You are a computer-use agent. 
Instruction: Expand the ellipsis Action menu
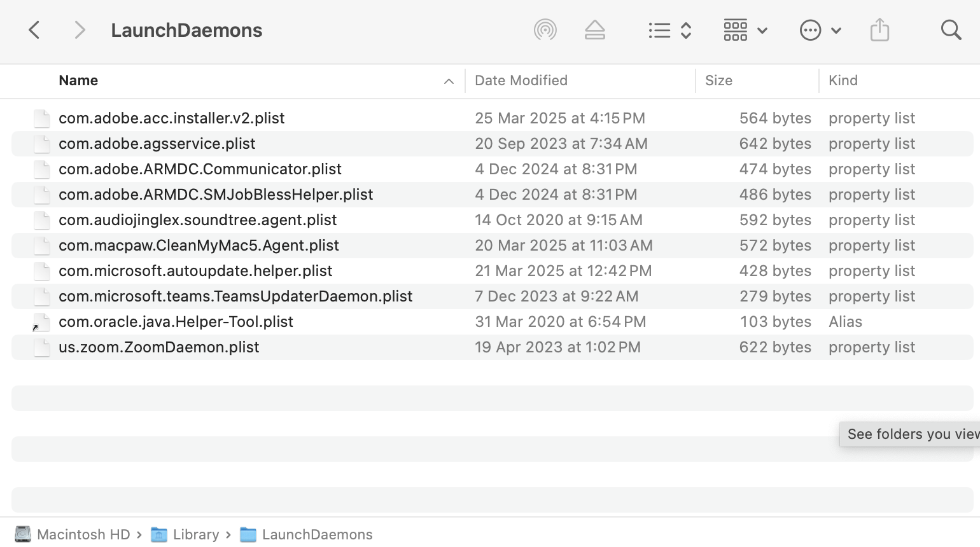pos(820,30)
